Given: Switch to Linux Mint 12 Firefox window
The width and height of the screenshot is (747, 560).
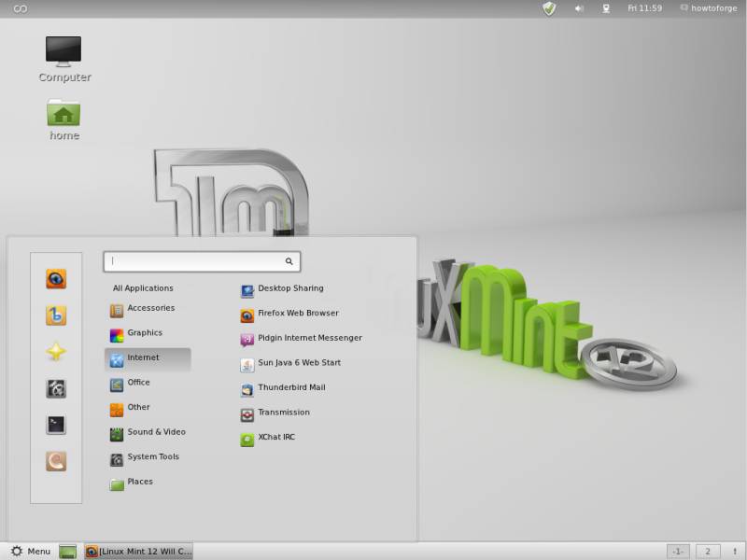Looking at the screenshot, I should pos(138,551).
